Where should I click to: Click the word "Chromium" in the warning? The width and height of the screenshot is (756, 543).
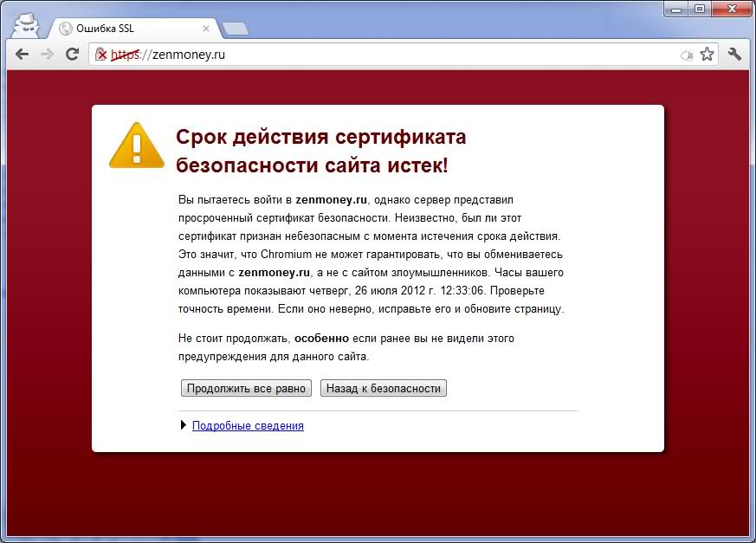click(x=286, y=254)
